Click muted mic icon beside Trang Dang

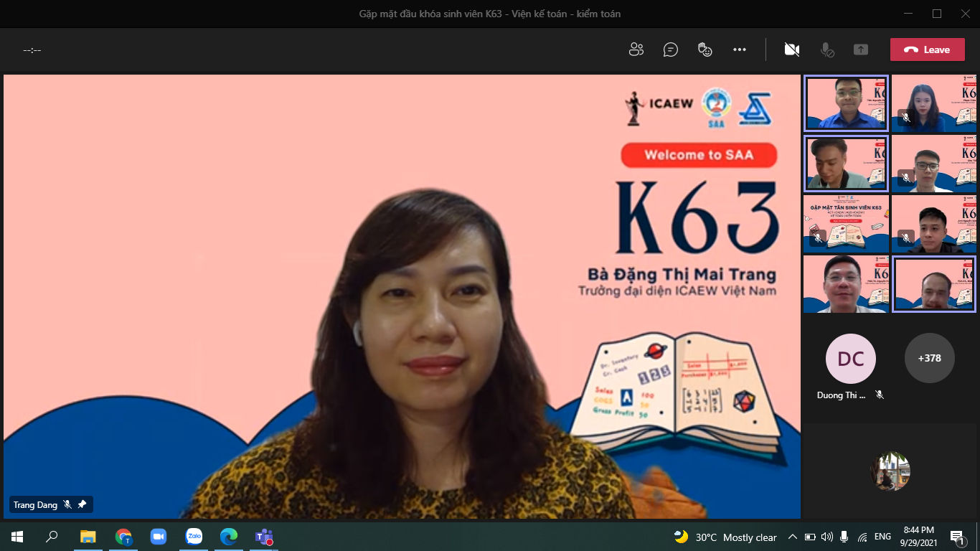click(x=67, y=505)
